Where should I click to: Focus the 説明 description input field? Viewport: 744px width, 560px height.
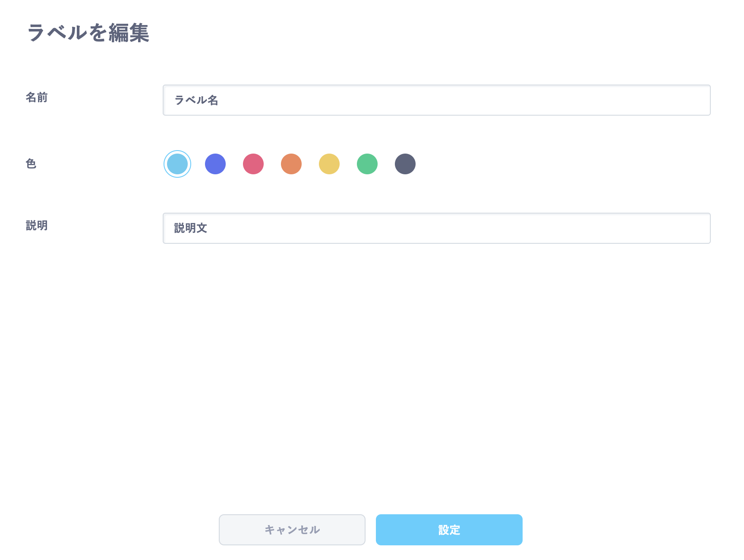point(436,228)
